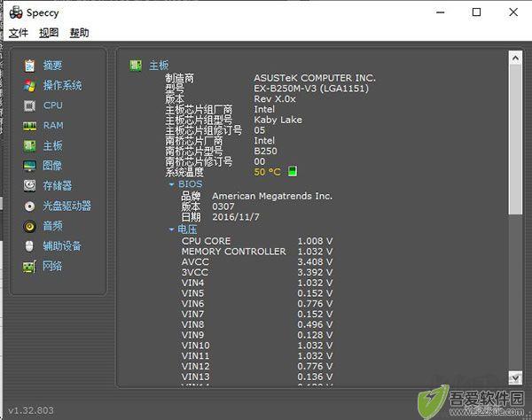Open the 摘要 summary clipboard icon
Viewport: 532px width, 420px height.
tap(29, 66)
